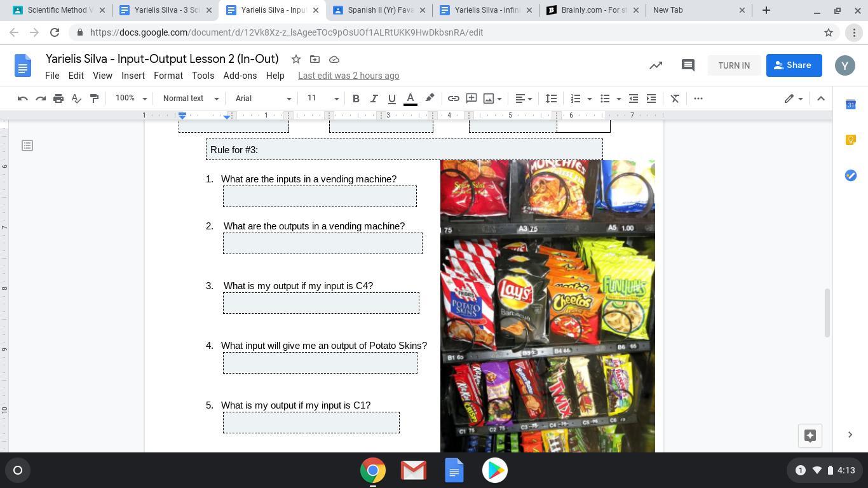This screenshot has width=868, height=488.
Task: Open Google Keep in the side panel
Action: (850, 140)
